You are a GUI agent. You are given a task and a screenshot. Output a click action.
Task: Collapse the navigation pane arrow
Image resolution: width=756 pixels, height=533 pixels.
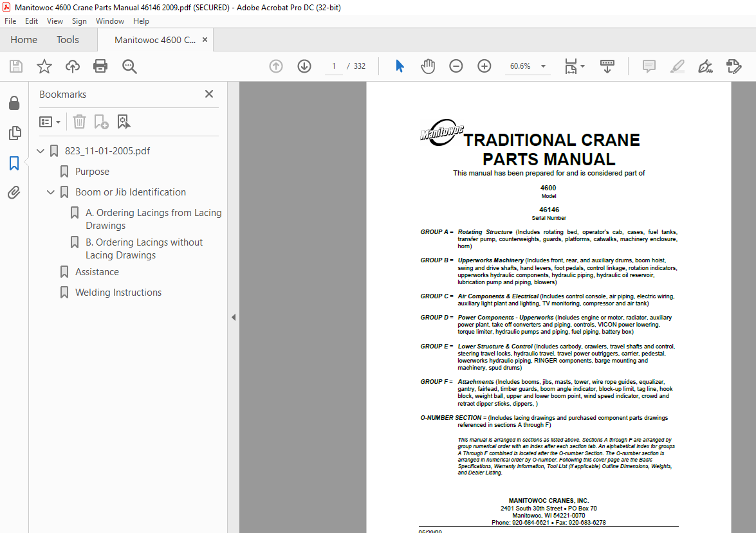(x=234, y=317)
